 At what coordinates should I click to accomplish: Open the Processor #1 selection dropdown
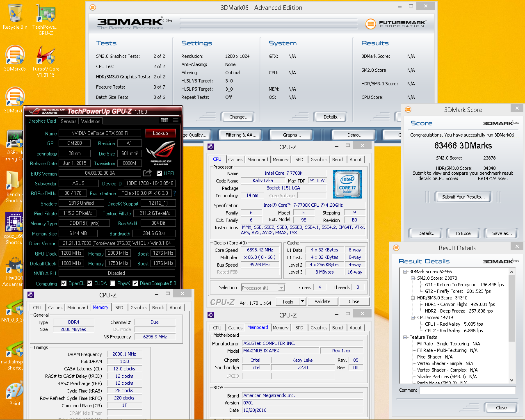tap(263, 288)
